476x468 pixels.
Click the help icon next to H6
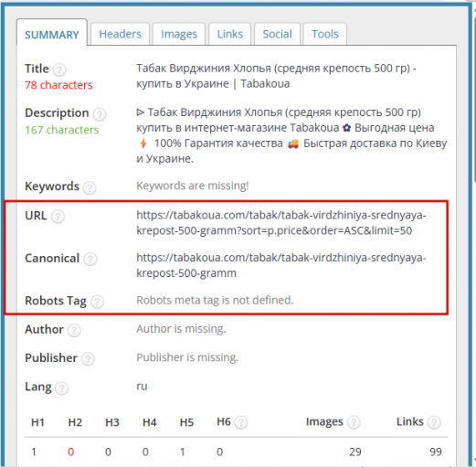coord(241,422)
